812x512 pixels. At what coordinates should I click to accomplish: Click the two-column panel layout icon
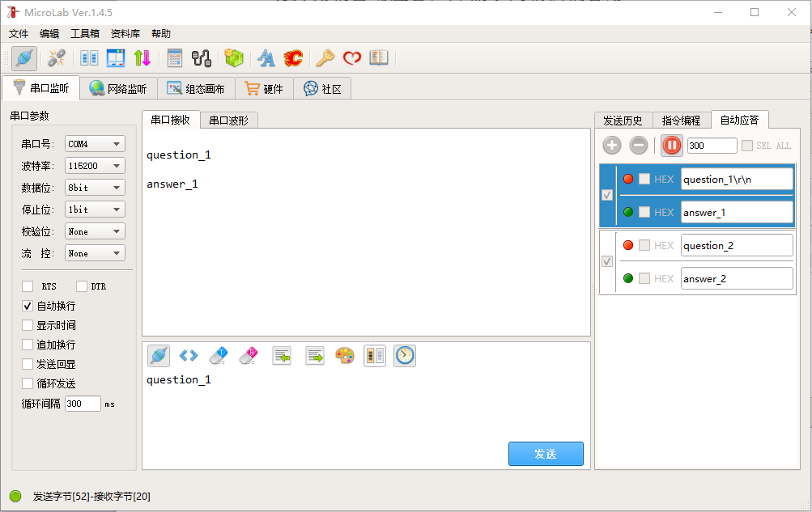[x=89, y=58]
